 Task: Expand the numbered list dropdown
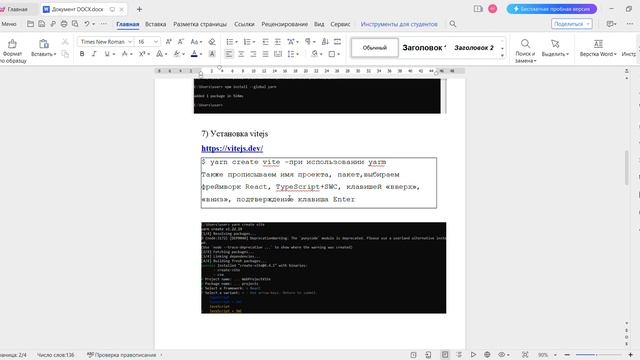(x=253, y=42)
